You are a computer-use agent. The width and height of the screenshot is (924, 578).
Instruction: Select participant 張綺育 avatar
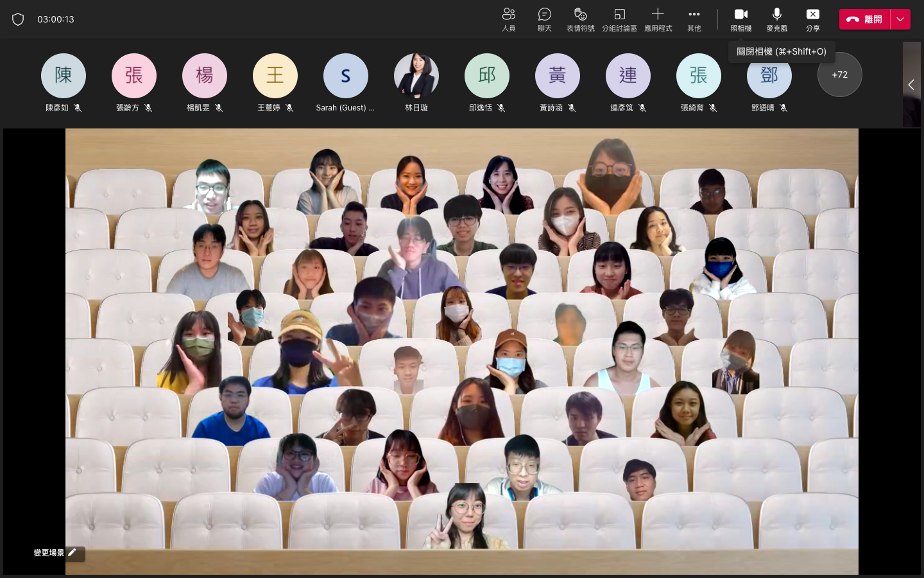(699, 76)
